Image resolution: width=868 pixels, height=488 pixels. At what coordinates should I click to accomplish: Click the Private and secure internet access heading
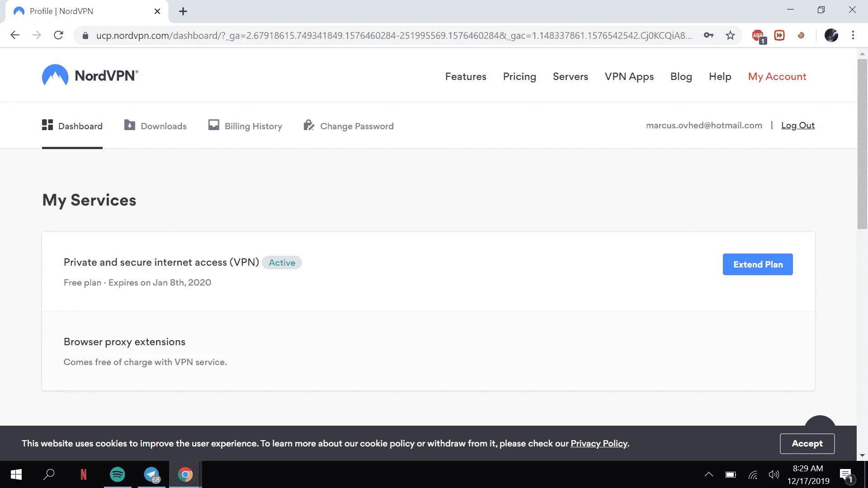pyautogui.click(x=161, y=262)
